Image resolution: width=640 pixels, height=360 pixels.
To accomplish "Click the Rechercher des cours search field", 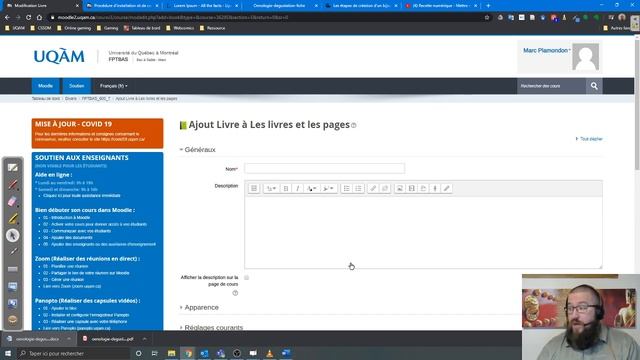I will click(x=551, y=86).
